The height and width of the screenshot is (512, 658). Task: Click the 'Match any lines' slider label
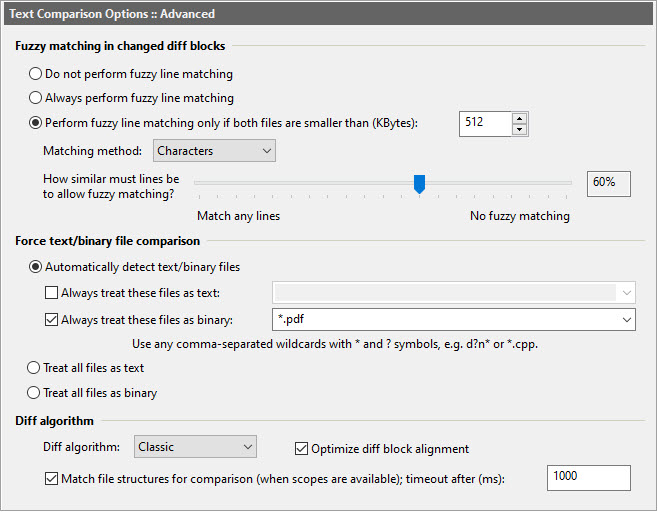tap(238, 216)
